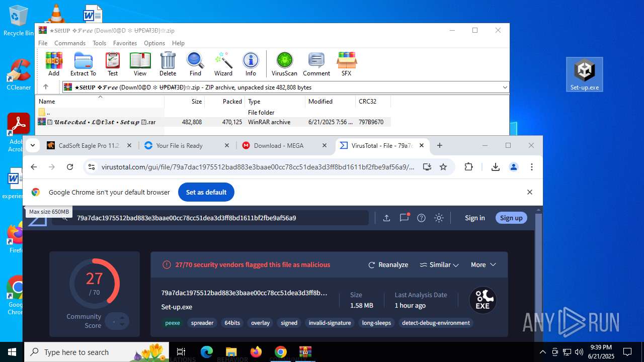Open a new Chrome tab
Viewport: 644px width, 362px height.
tap(439, 145)
